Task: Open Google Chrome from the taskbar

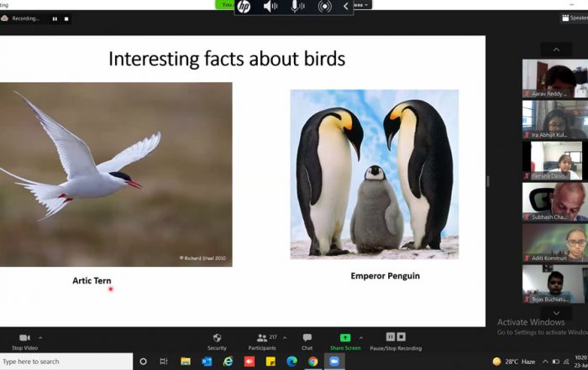Action: click(312, 362)
